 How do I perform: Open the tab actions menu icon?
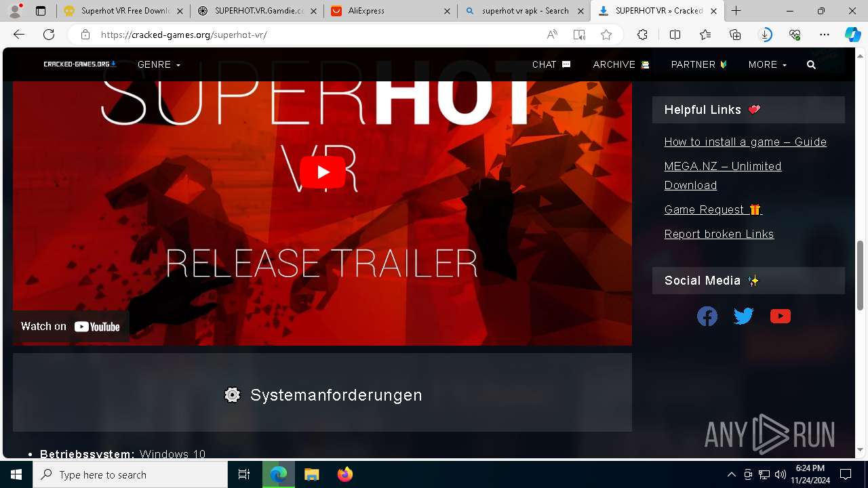41,11
